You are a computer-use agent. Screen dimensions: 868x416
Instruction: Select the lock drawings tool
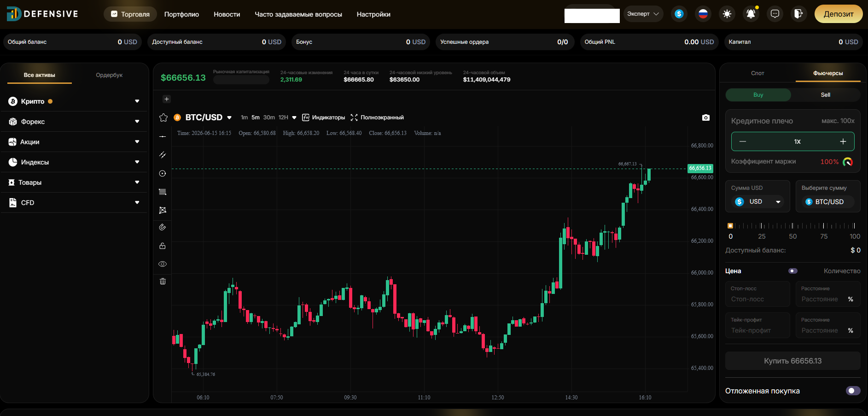163,246
